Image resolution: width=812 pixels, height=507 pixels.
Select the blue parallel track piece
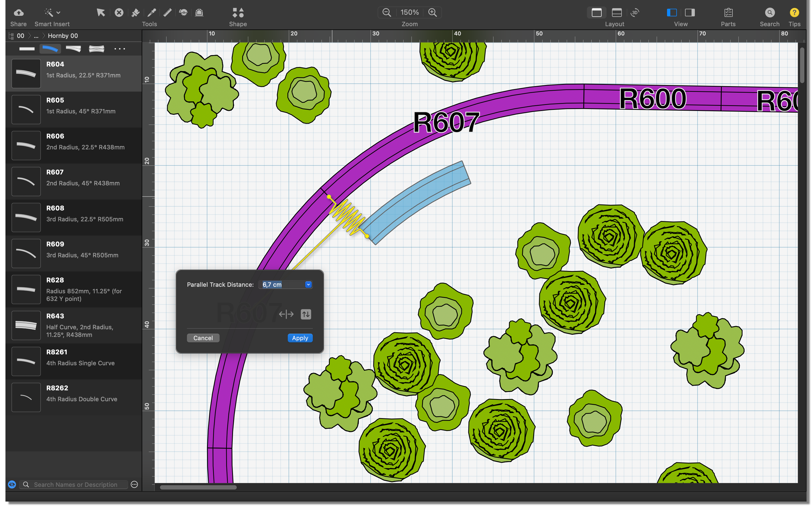(x=416, y=202)
